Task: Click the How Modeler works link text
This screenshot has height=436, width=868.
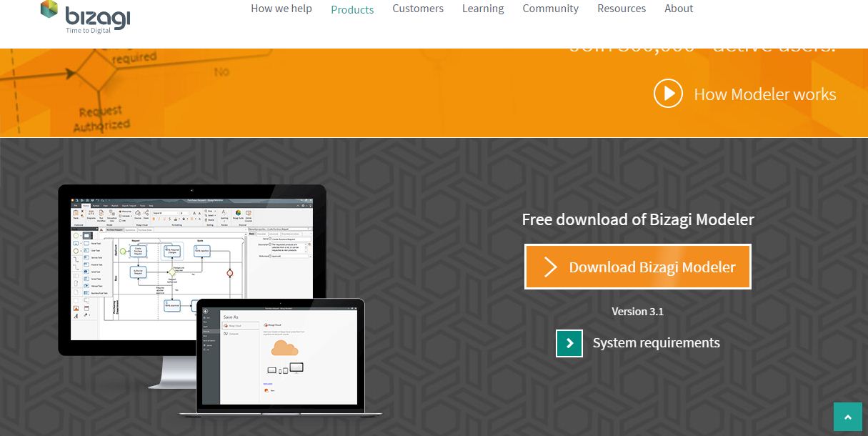Action: 764,94
